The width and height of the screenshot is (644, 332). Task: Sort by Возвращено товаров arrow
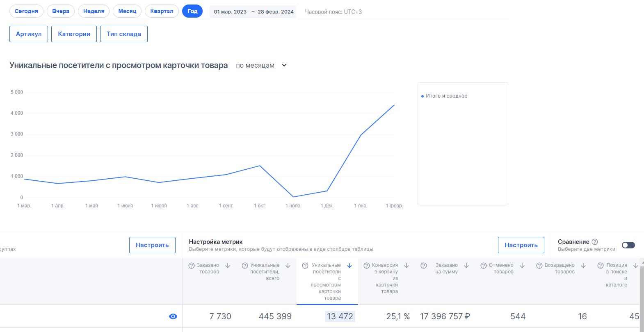(583, 266)
